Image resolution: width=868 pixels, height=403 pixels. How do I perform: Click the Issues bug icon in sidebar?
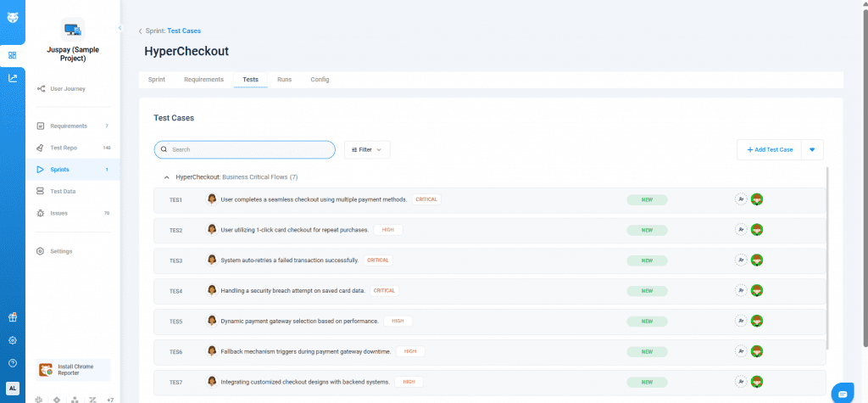[x=41, y=213]
